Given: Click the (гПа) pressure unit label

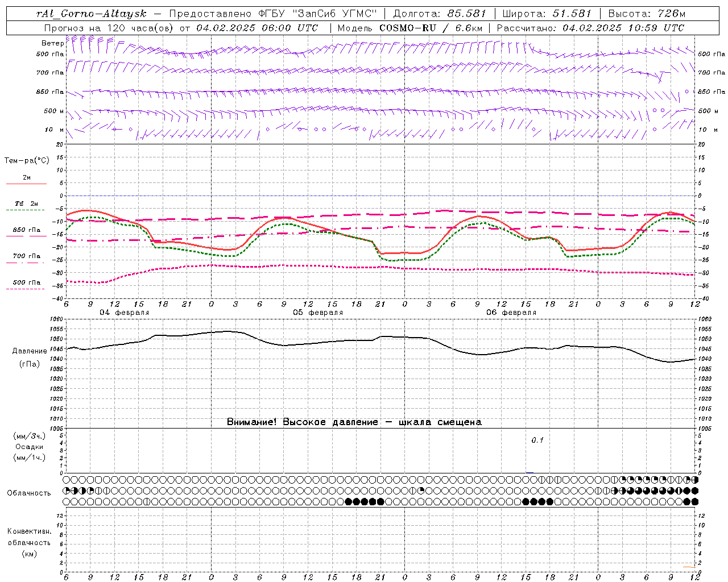Looking at the screenshot, I should pyautogui.click(x=30, y=364).
